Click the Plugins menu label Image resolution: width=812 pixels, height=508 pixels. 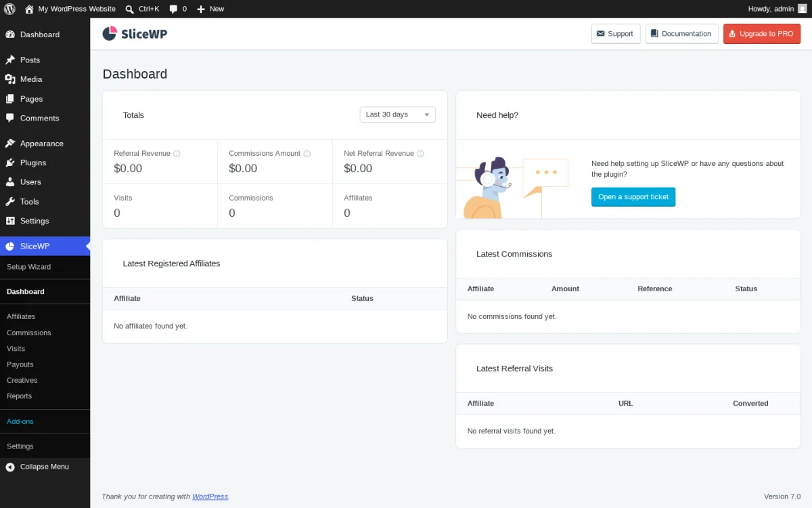[x=33, y=163]
